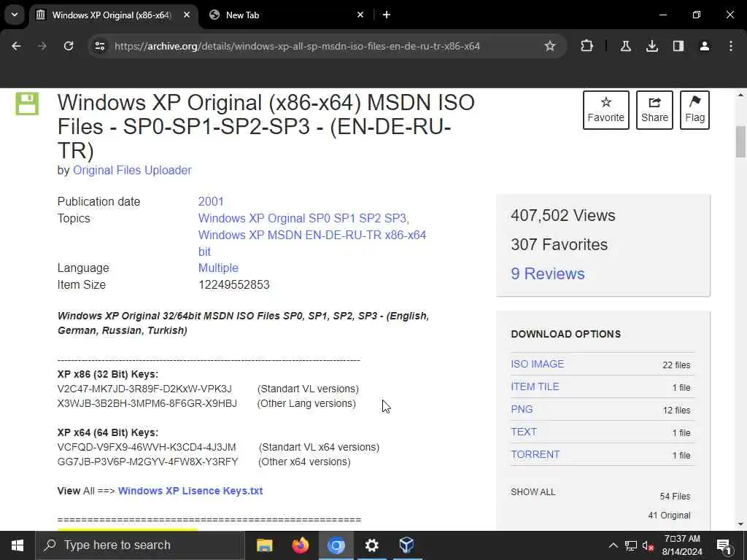Open VirtualBox cube icon on taskbar

[407, 545]
